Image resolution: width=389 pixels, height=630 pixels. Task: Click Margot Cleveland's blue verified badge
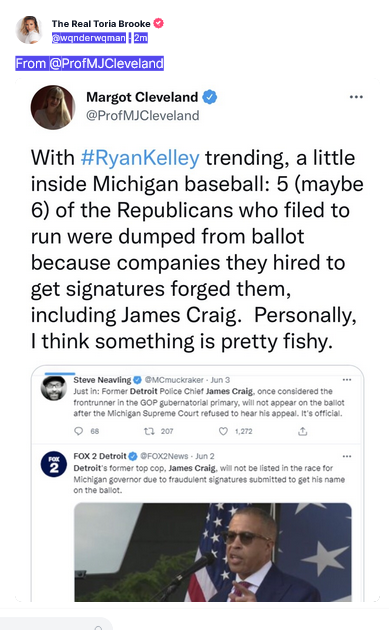(x=209, y=97)
